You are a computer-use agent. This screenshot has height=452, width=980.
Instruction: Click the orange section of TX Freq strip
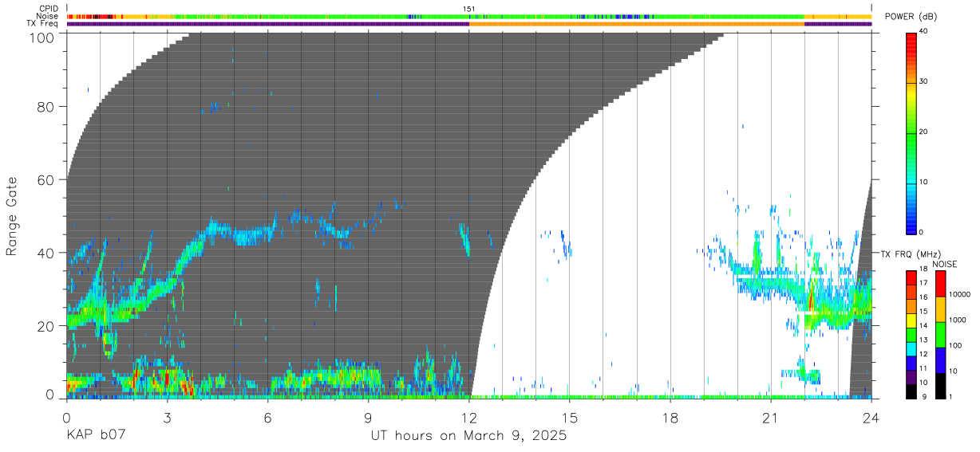pos(637,24)
